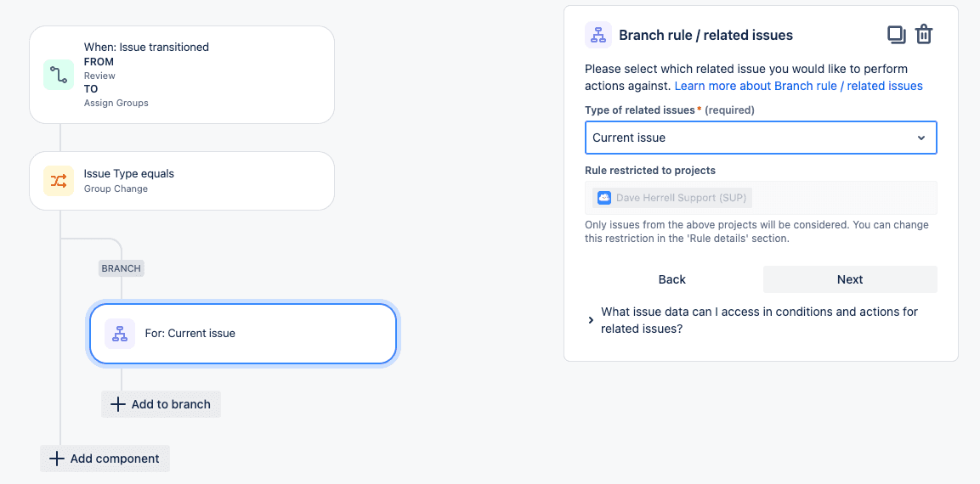Click the branch icon beside panel title

[598, 35]
